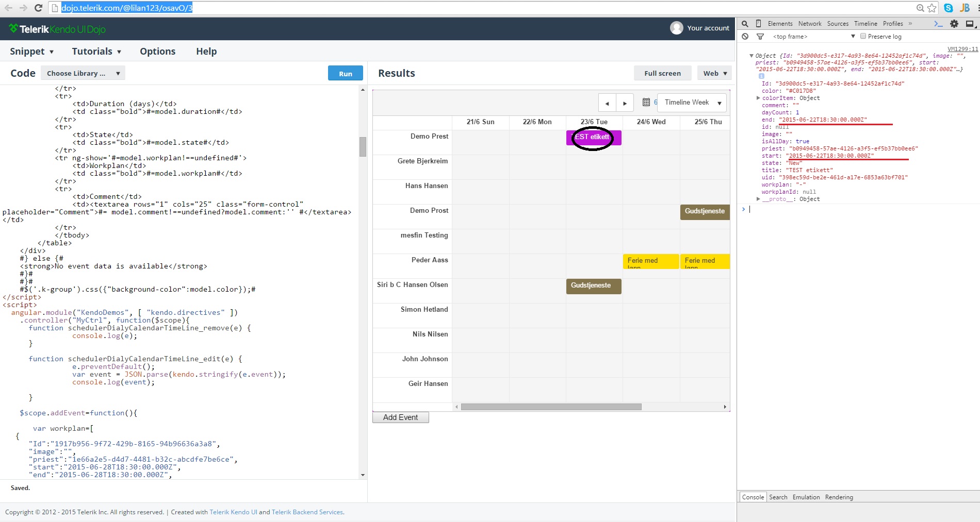Image resolution: width=980 pixels, height=522 pixels.
Task: Open the Help menu
Action: click(206, 52)
